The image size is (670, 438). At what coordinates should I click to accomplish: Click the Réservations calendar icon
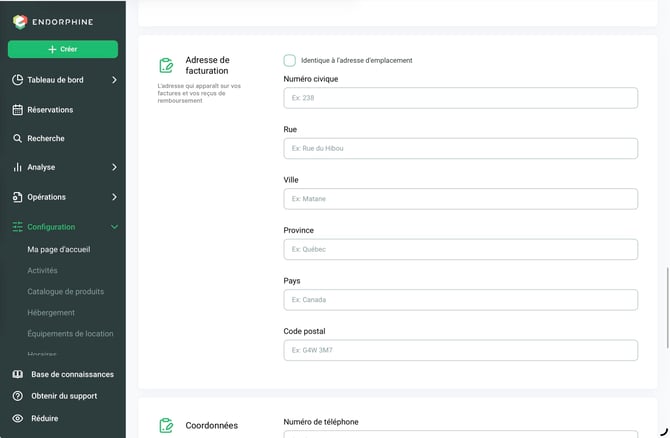18,110
